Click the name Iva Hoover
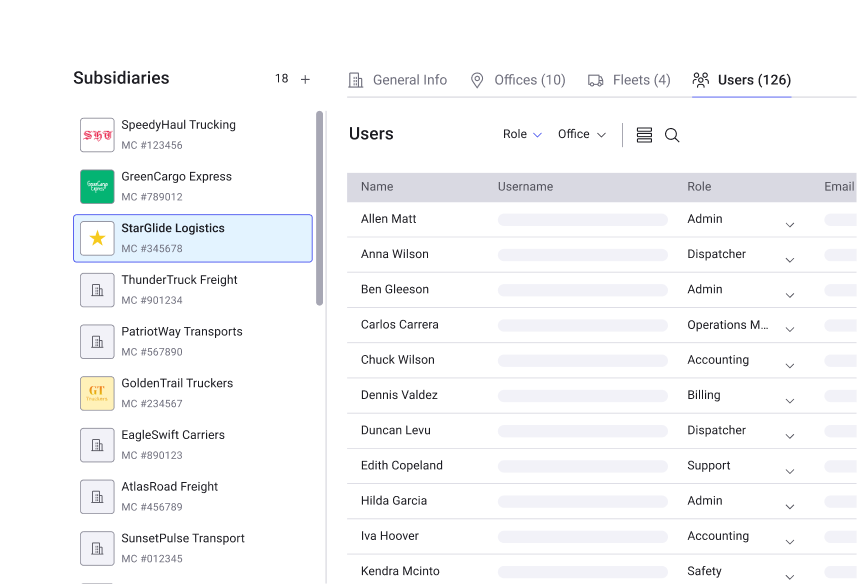Viewport: 857px width, 584px height. [390, 536]
